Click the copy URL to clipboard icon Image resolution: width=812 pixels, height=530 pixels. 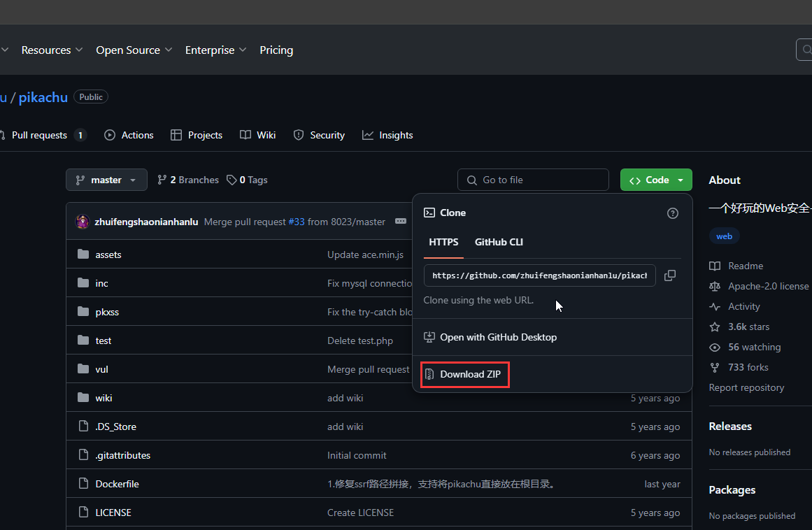point(669,275)
